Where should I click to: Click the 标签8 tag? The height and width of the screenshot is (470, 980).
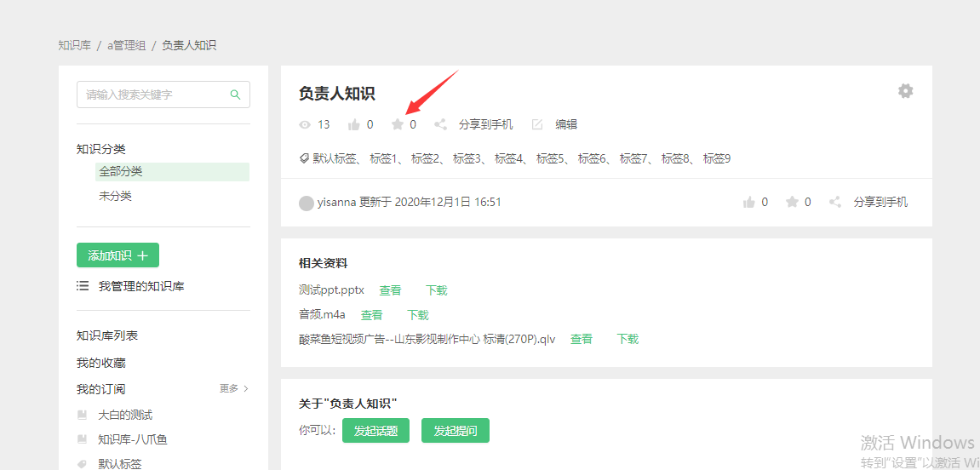coord(676,158)
